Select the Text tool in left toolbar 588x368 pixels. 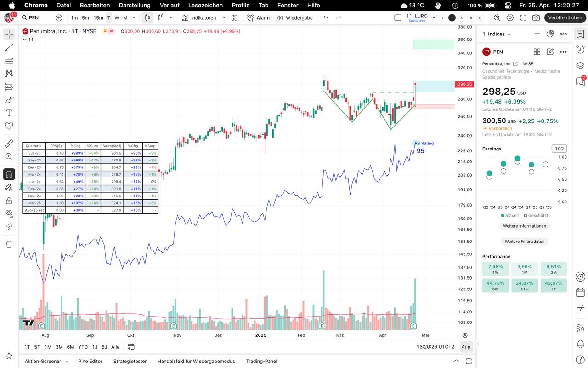click(9, 113)
